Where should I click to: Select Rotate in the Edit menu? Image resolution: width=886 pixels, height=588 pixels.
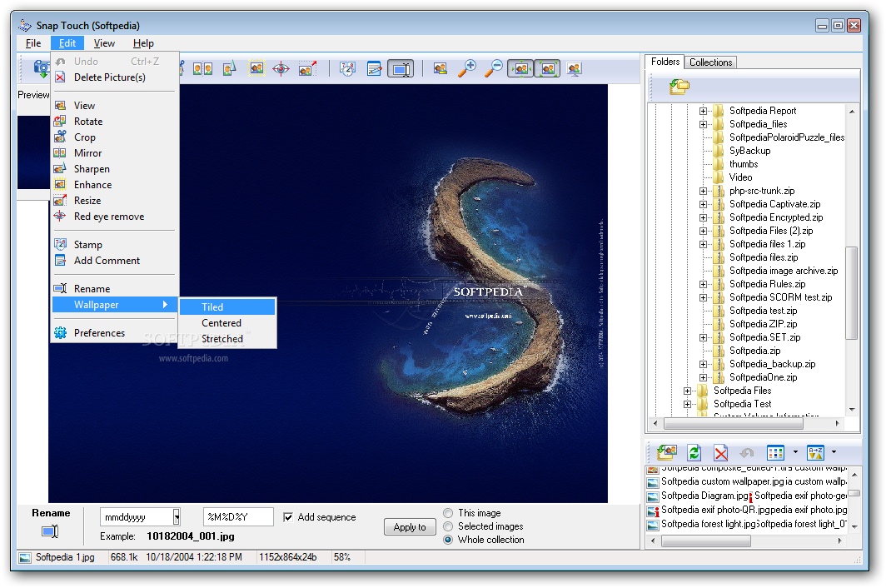pos(115,122)
